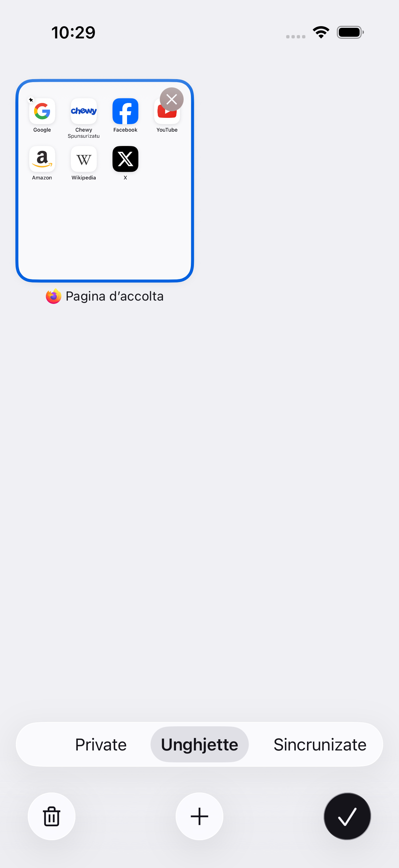This screenshot has height=868, width=399.
Task: Switch to Private tabs
Action: click(x=101, y=744)
